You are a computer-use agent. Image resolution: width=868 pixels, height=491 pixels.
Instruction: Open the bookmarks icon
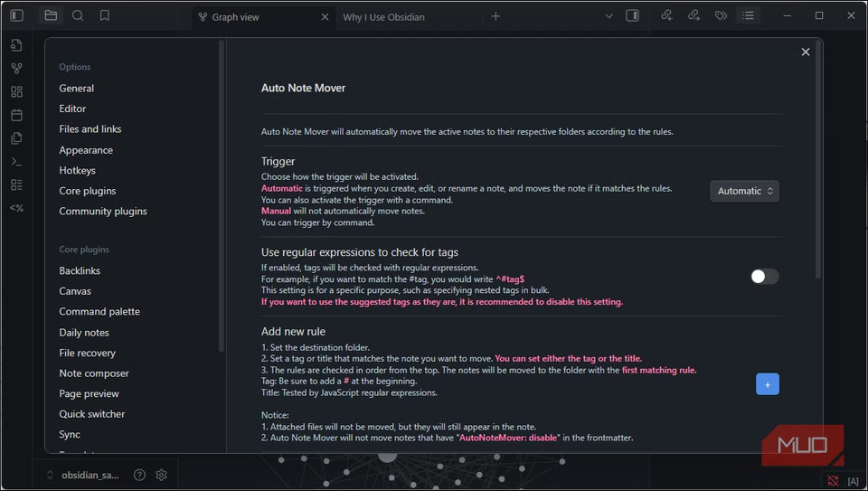pos(105,15)
